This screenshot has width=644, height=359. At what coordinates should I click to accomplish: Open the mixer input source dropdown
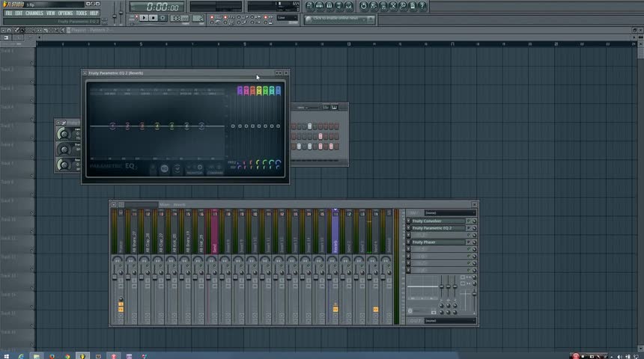click(x=449, y=213)
